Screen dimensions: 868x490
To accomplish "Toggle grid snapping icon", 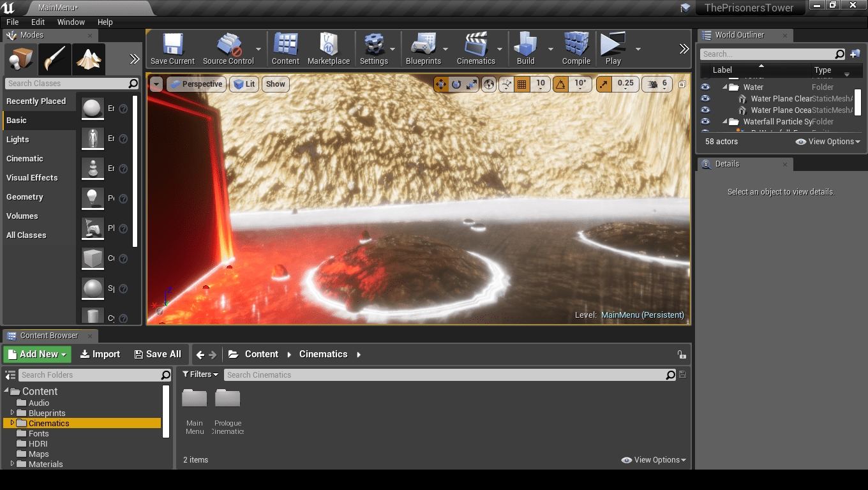I will click(522, 84).
